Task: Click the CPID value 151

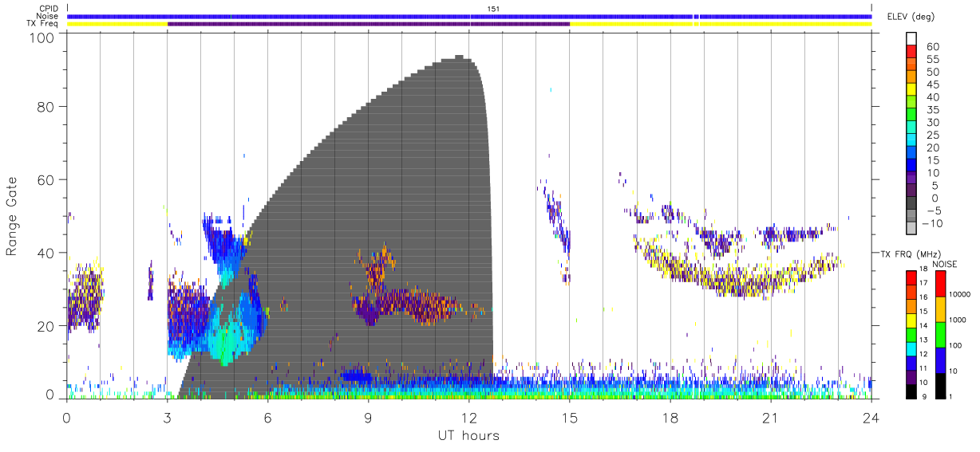Action: coord(494,9)
